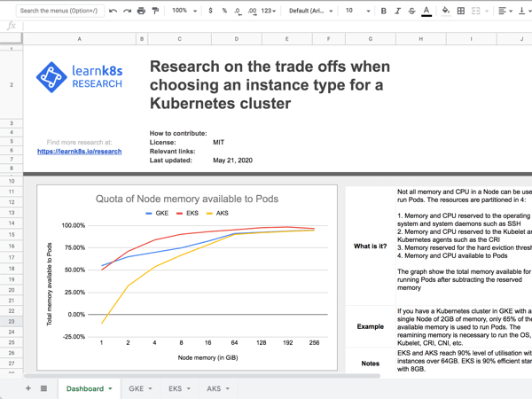This screenshot has height=399, width=532.
Task: Click the AKS legend entry
Action: [217, 213]
